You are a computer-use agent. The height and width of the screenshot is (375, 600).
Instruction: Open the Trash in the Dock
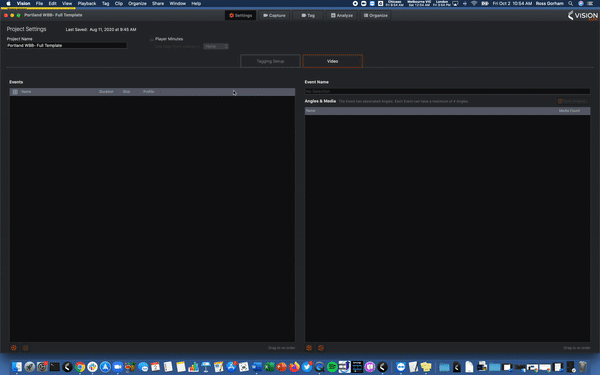583,367
